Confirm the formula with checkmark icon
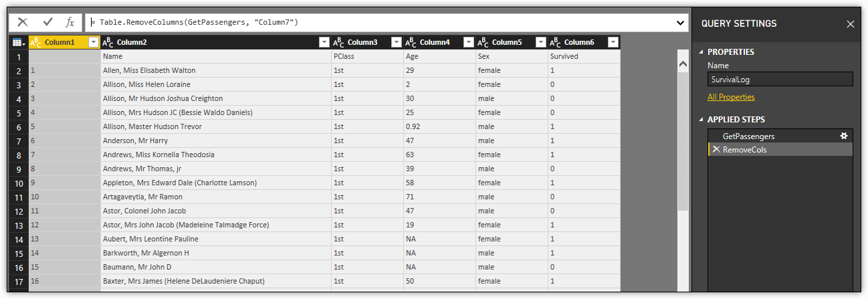 (47, 23)
